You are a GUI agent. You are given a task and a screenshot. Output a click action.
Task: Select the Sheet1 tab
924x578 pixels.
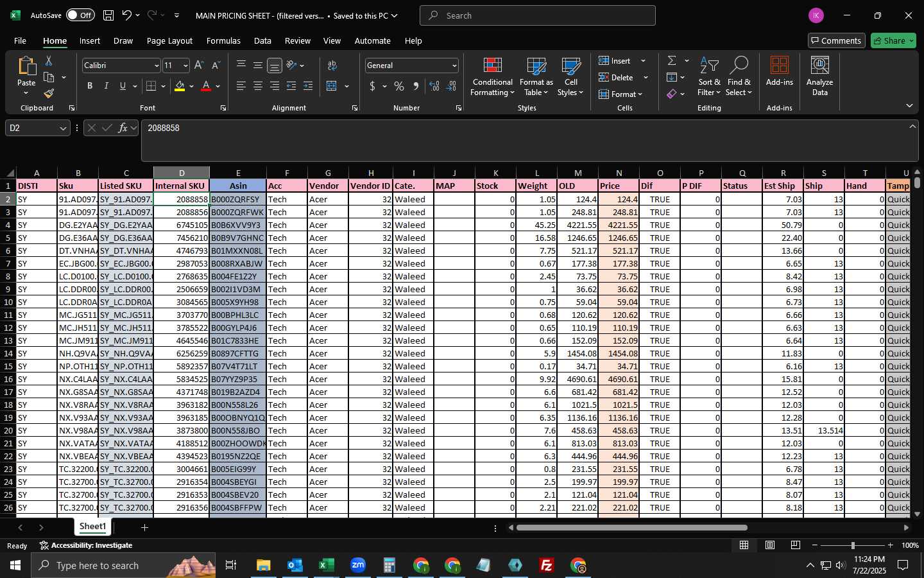pos(92,527)
